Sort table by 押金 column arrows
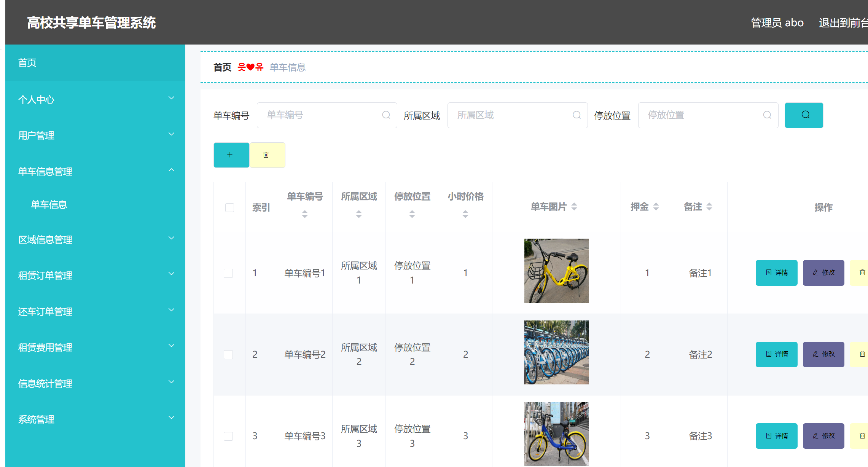Image resolution: width=868 pixels, height=467 pixels. 656,207
